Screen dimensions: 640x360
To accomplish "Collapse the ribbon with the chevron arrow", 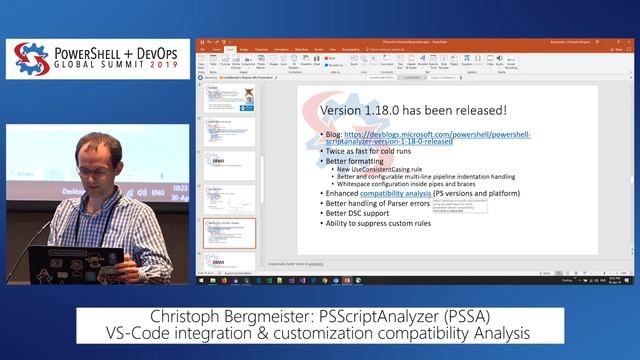I will click(631, 72).
